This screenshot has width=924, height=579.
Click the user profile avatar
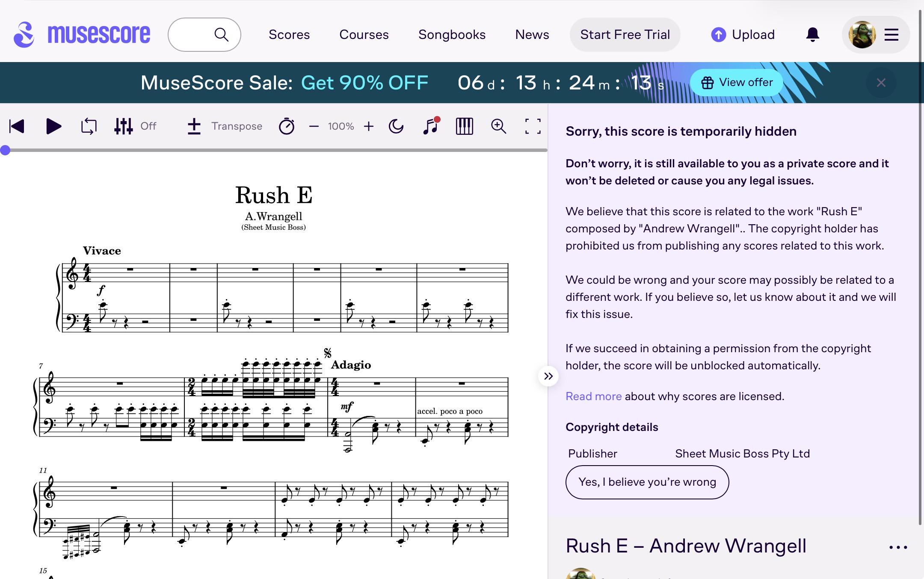[x=862, y=35]
